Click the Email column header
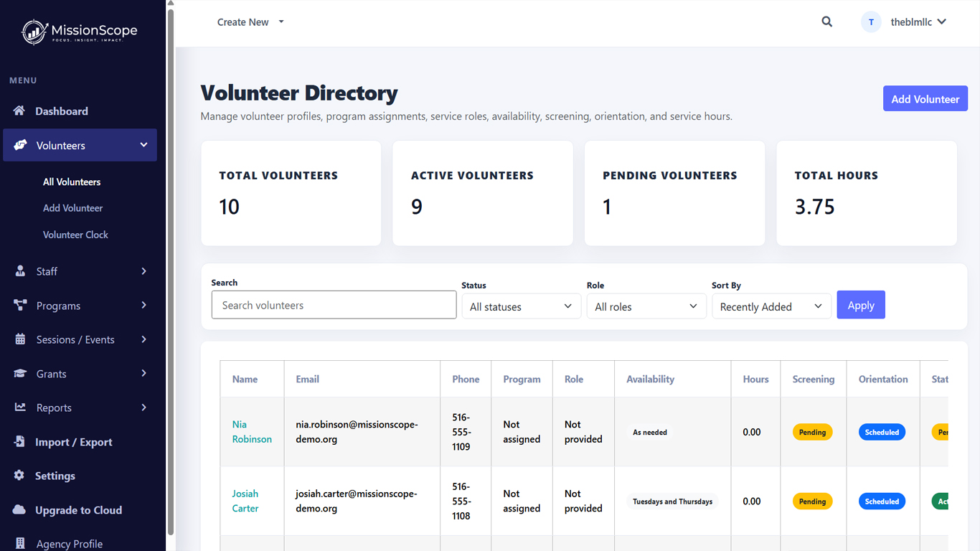 click(x=307, y=380)
